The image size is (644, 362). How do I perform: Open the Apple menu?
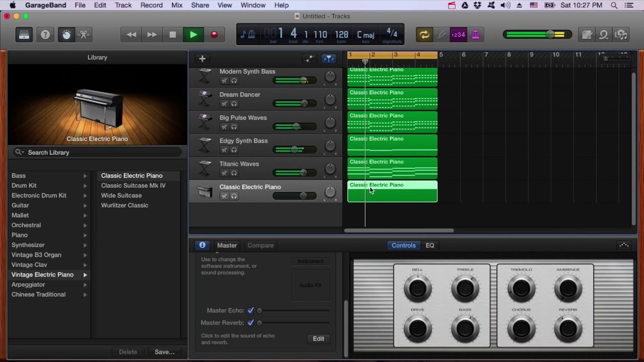click(13, 5)
